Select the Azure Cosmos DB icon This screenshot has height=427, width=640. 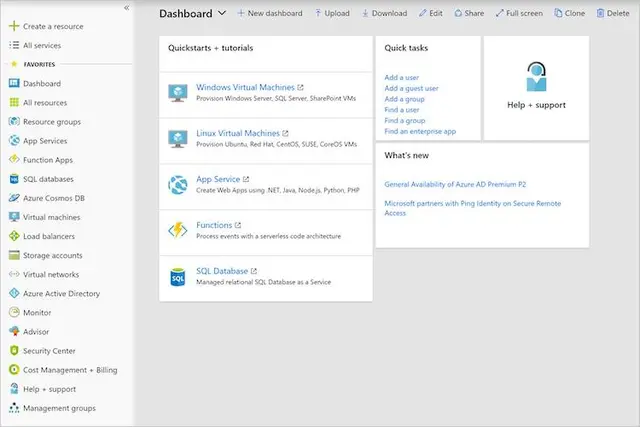click(14, 198)
